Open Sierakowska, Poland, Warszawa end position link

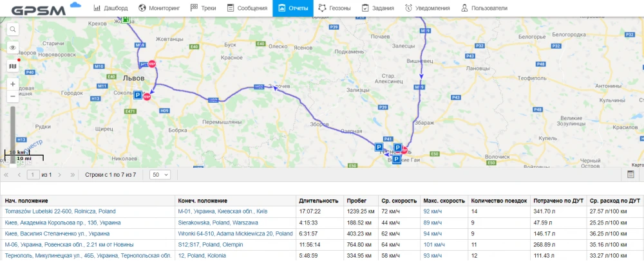click(218, 222)
